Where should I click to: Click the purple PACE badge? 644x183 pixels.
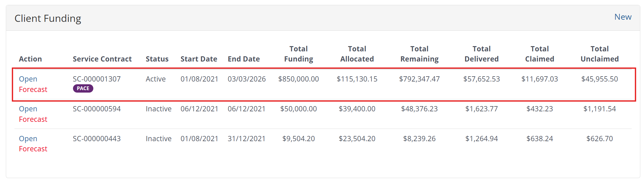83,89
